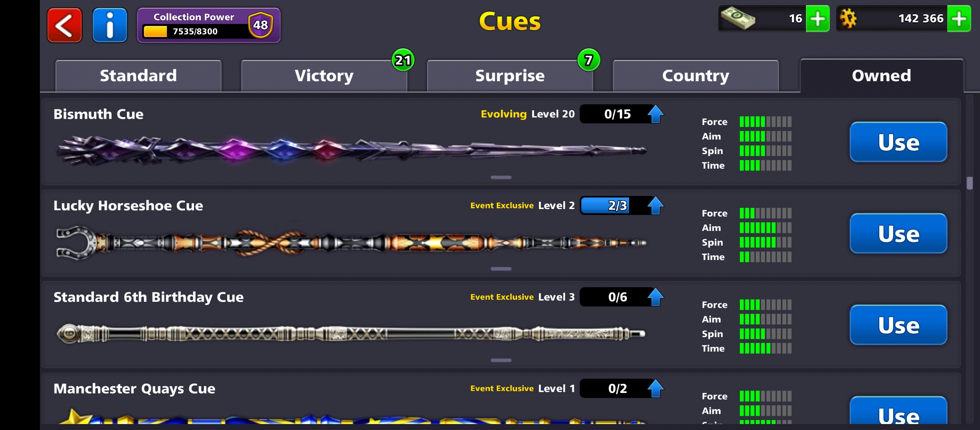Click the Lucky Horseshoe Cue upgrade arrow
The height and width of the screenshot is (430, 980).
point(655,205)
